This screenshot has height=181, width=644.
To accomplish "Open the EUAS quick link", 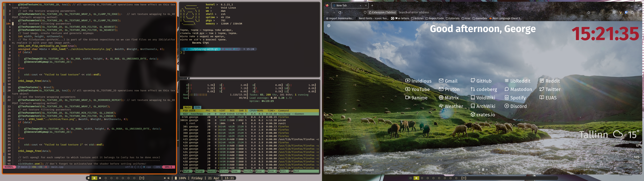I will coord(548,98).
